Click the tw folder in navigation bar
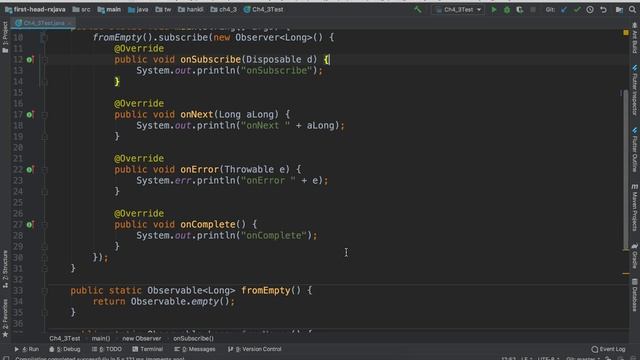Screen dimensions: 640x360 (x=163, y=9)
